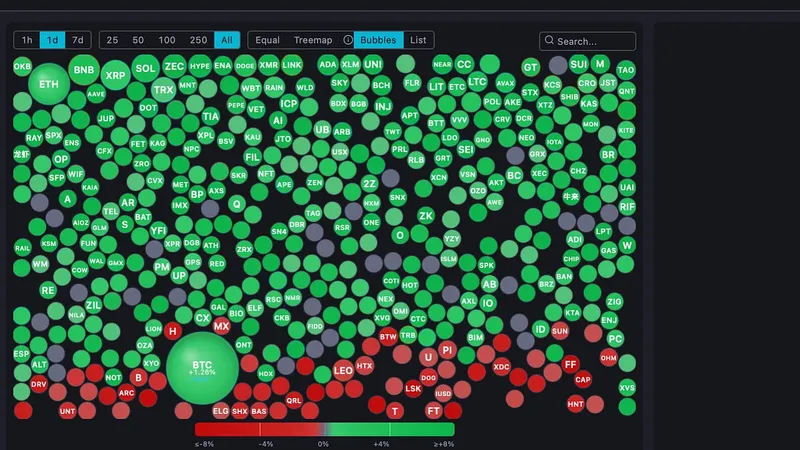
Task: Select the TRX bubble
Action: click(163, 90)
